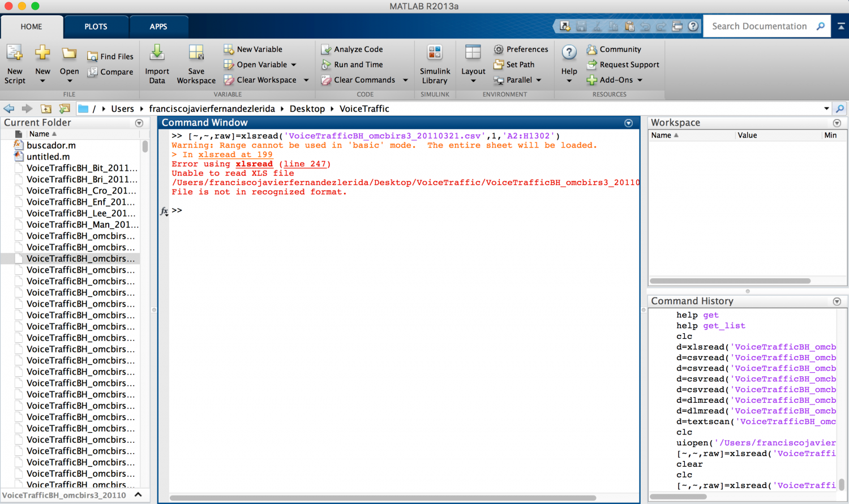Click the quick access paste icon
The image size is (849, 504).
629,26
